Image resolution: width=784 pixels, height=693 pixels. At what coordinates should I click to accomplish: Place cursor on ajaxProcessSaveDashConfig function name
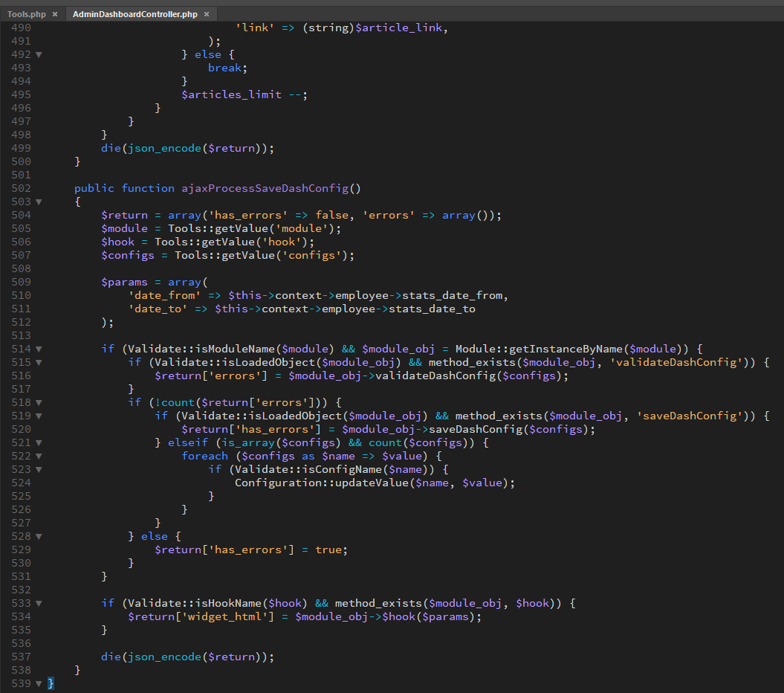click(x=264, y=189)
